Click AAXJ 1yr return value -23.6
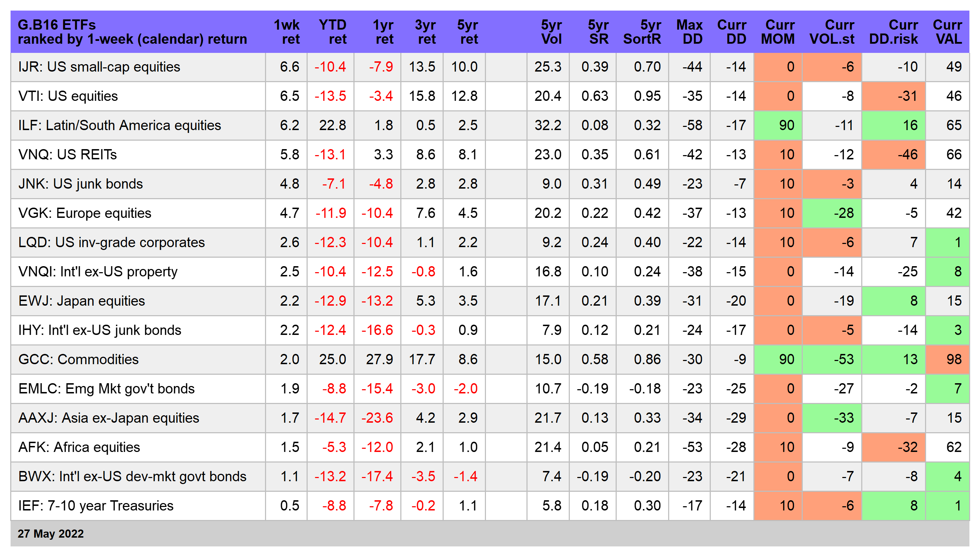This screenshot has height=557, width=980. pos(377,418)
